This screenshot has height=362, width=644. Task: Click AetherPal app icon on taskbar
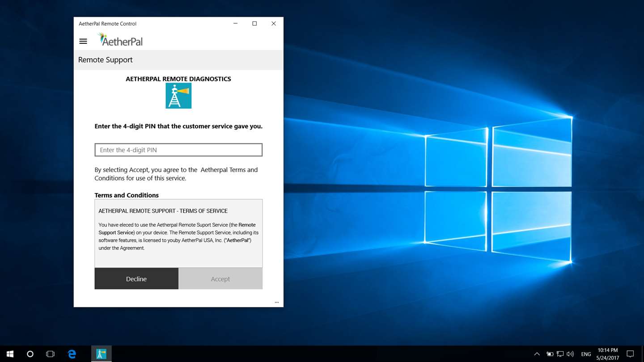[x=102, y=354]
